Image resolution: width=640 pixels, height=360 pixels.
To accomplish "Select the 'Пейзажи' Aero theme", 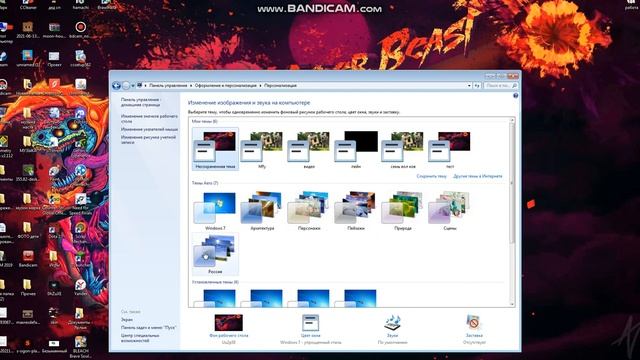I will pyautogui.click(x=356, y=211).
